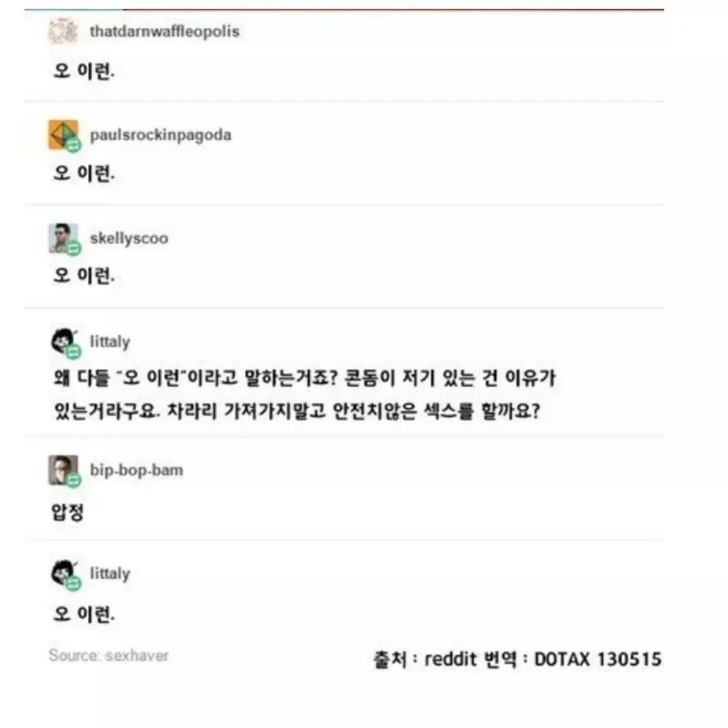Click reblog badge on skellyscoo avatar

pyautogui.click(x=73, y=249)
